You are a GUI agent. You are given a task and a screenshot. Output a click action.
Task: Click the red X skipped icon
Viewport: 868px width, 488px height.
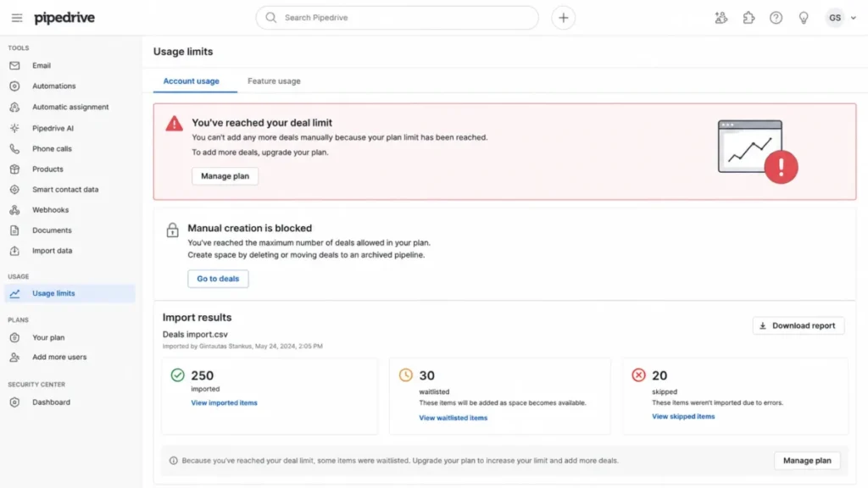pyautogui.click(x=638, y=375)
